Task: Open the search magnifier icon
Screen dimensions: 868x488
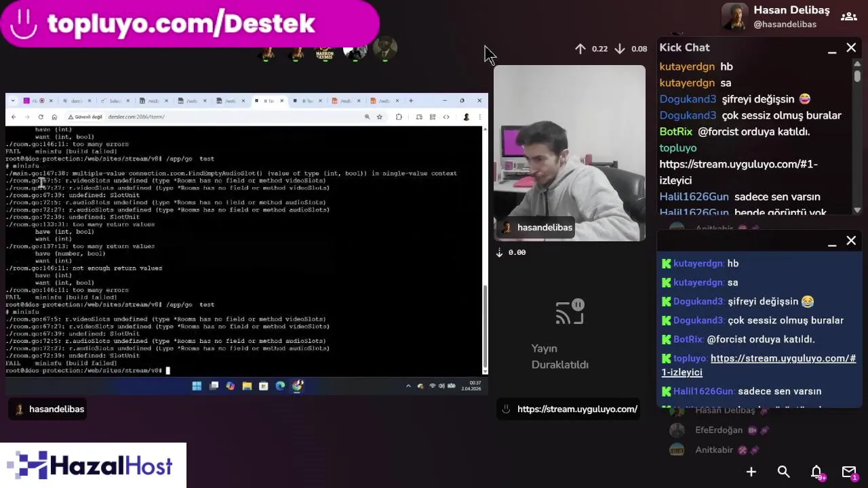Action: 783,472
